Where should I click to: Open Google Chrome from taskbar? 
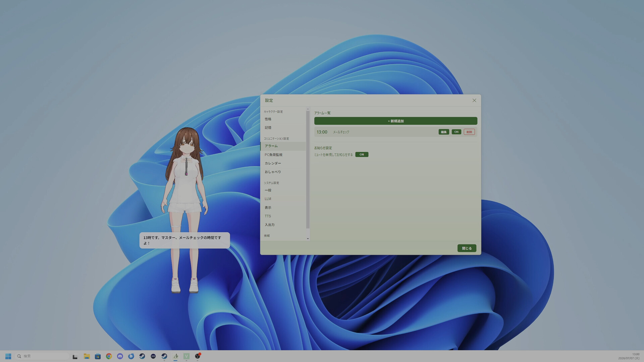[x=109, y=356]
